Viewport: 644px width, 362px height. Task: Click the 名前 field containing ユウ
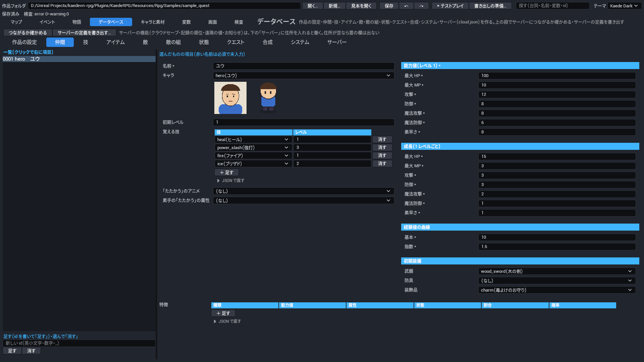click(304, 66)
